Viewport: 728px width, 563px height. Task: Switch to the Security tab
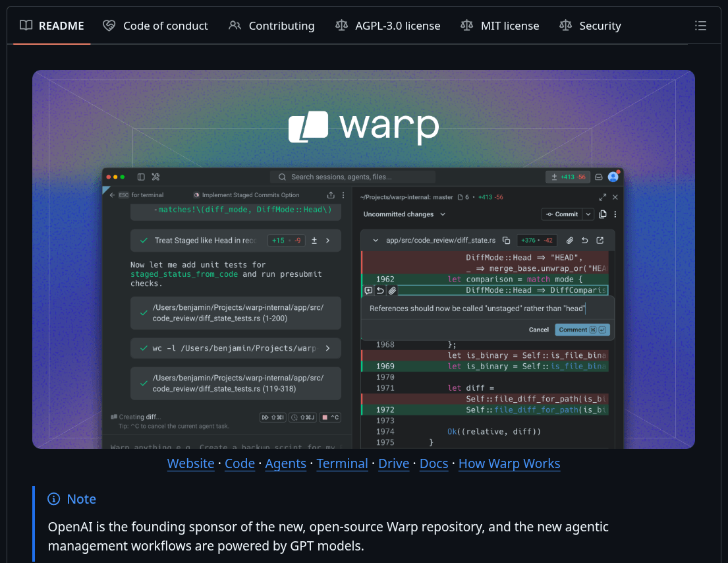pos(590,26)
